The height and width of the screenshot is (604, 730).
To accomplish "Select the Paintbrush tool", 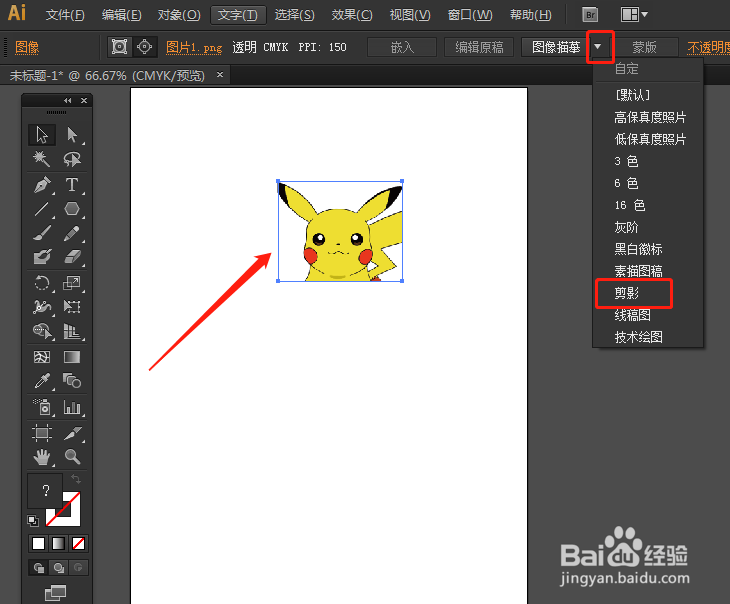I will click(42, 233).
